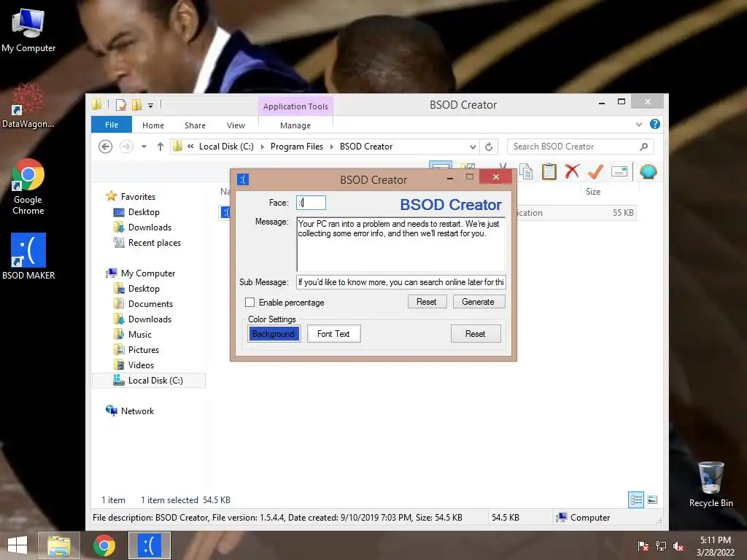Select Music in navigation pane
The width and height of the screenshot is (747, 560).
[139, 334]
